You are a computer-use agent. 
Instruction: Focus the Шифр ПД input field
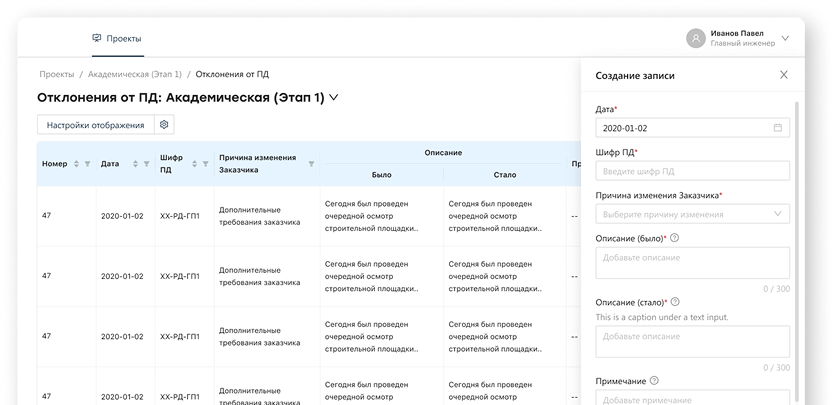click(x=691, y=171)
